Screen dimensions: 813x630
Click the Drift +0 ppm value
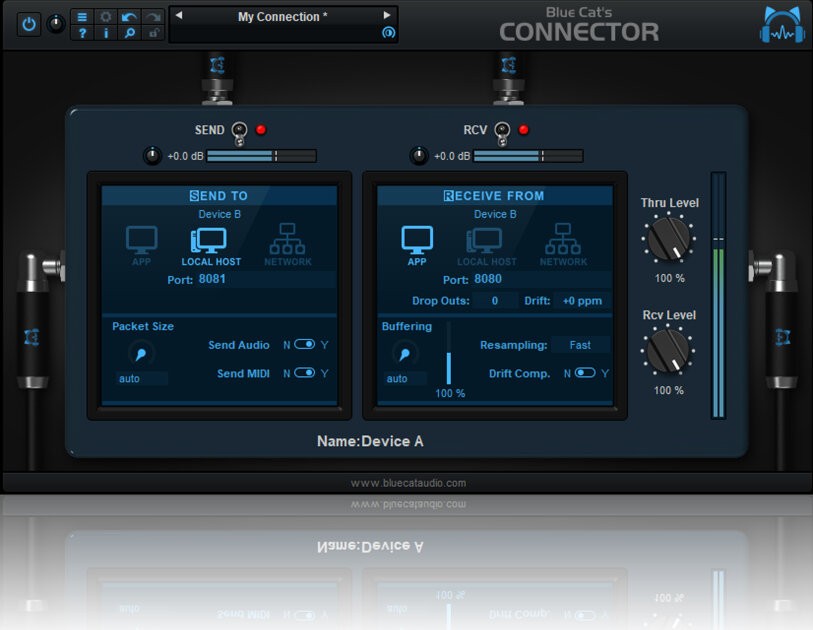(x=582, y=301)
